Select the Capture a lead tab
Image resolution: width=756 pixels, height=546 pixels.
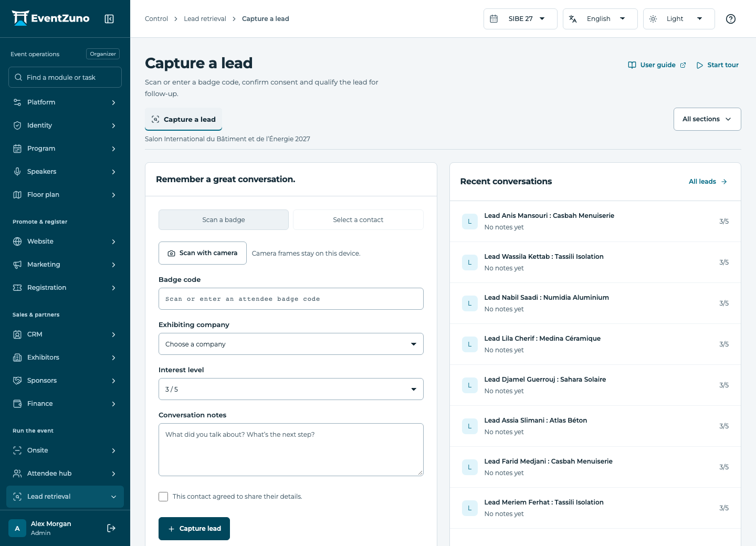184,120
